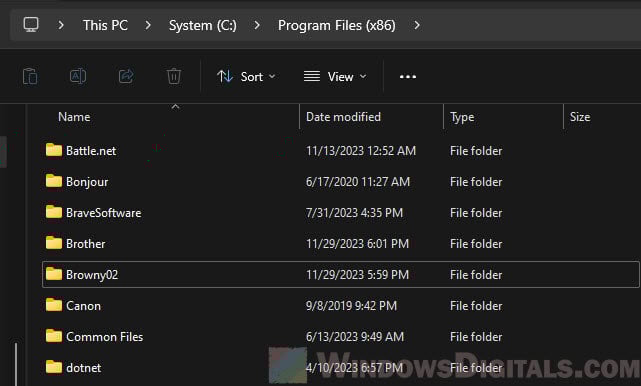Image resolution: width=641 pixels, height=386 pixels.
Task: Select the Browny02 folder name
Action: (92, 275)
